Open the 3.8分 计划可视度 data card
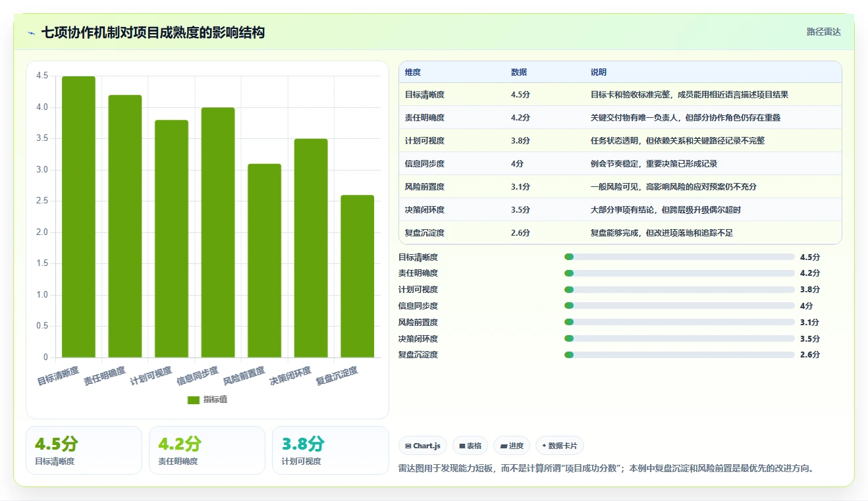868x501 pixels. coord(331,450)
